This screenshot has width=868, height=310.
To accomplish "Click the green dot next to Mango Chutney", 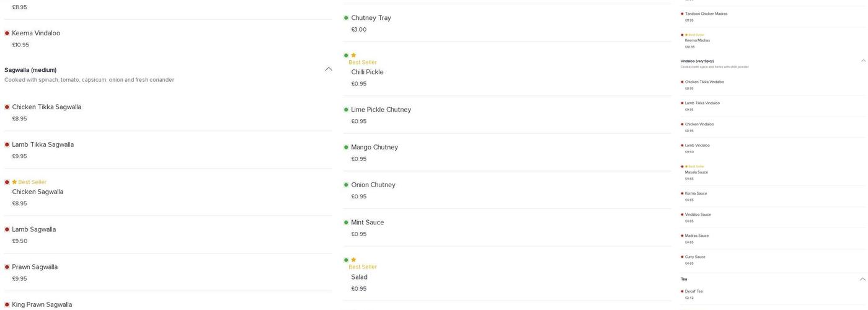I will pos(346,148).
